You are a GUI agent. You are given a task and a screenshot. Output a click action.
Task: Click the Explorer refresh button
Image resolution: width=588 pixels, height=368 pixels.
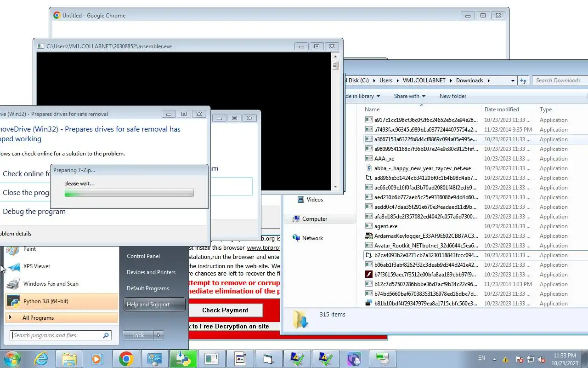tap(523, 80)
